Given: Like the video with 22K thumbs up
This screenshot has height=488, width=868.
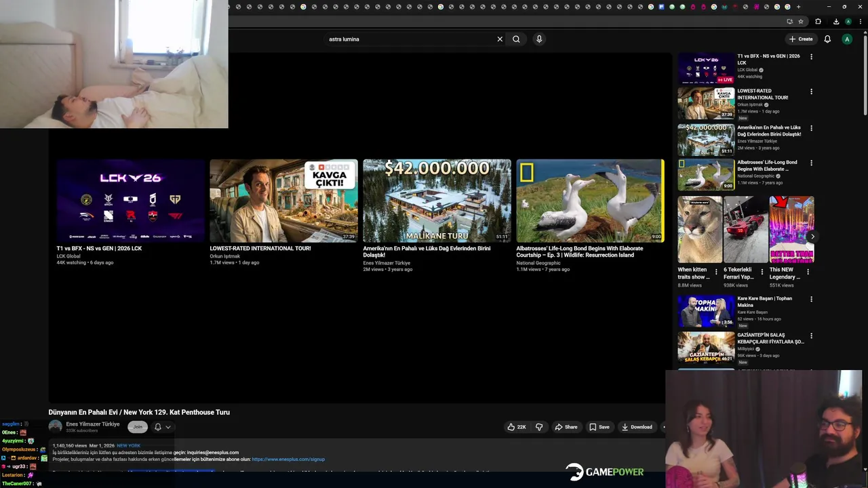Looking at the screenshot, I should point(517,427).
